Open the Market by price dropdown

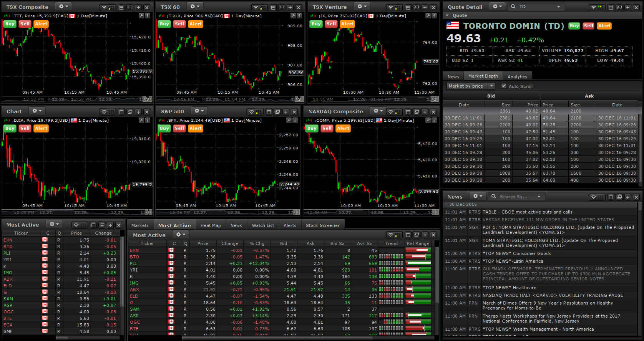471,86
